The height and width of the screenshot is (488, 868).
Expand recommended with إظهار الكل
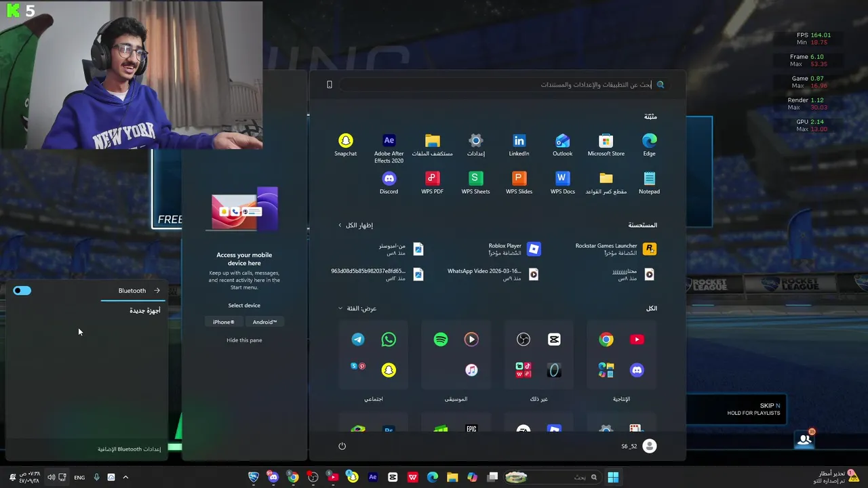coord(355,225)
